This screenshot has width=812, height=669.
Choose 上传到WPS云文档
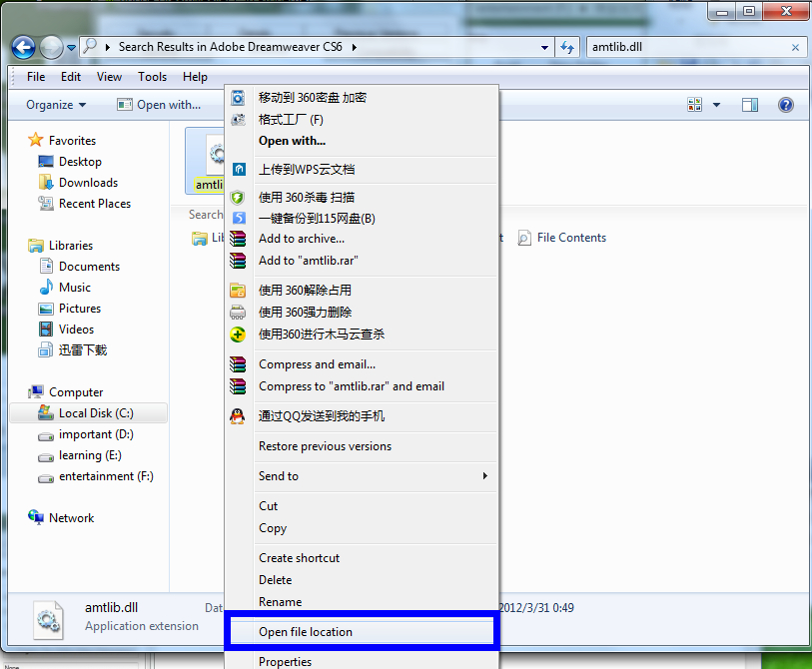pyautogui.click(x=363, y=170)
